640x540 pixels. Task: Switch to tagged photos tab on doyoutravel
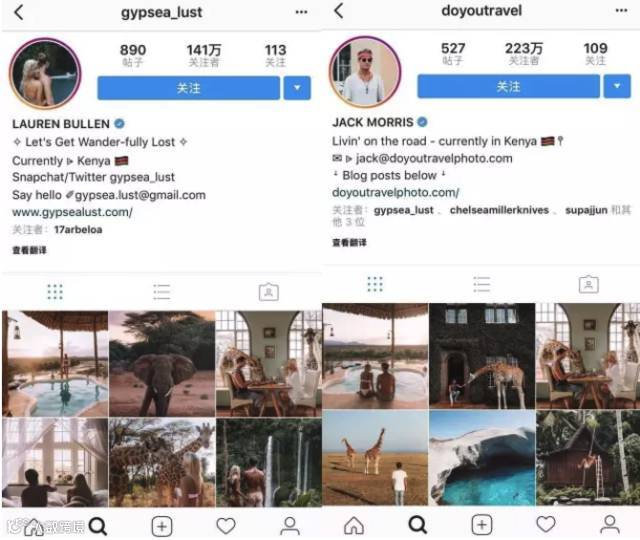click(589, 284)
